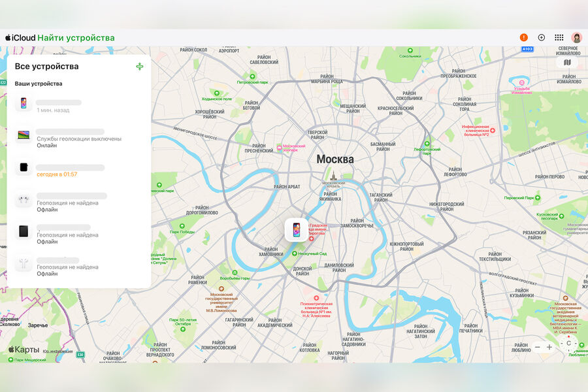The image size is (588, 392).
Task: Click the plus circle icon in header
Action: click(541, 37)
